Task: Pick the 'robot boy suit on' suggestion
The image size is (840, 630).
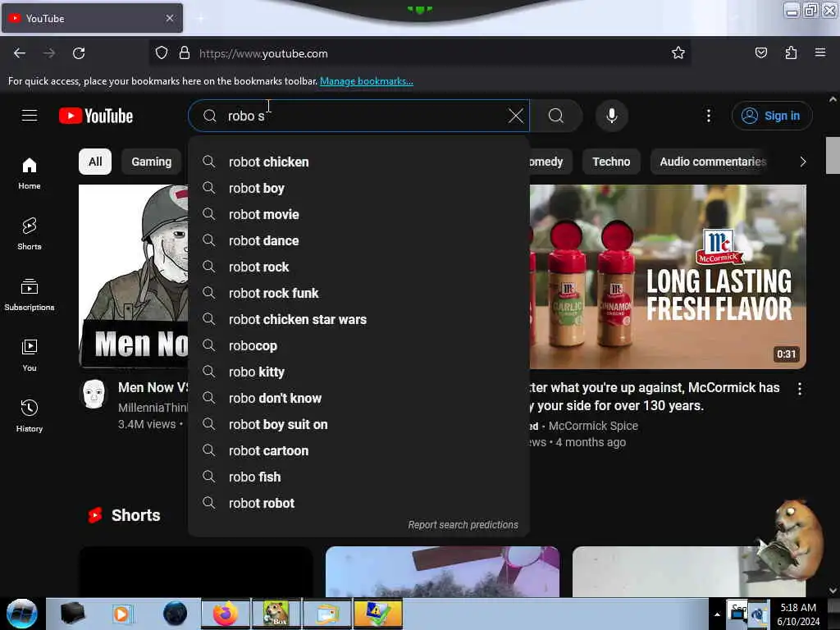Action: click(359, 424)
